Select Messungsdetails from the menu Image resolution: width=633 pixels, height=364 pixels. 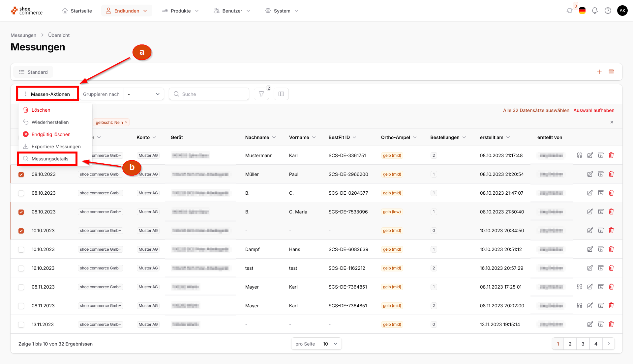50,159
